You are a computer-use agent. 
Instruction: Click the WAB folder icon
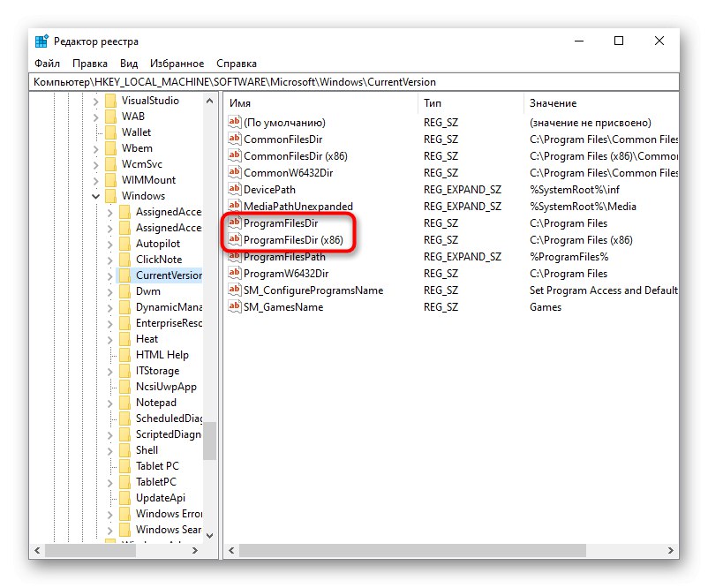point(110,116)
